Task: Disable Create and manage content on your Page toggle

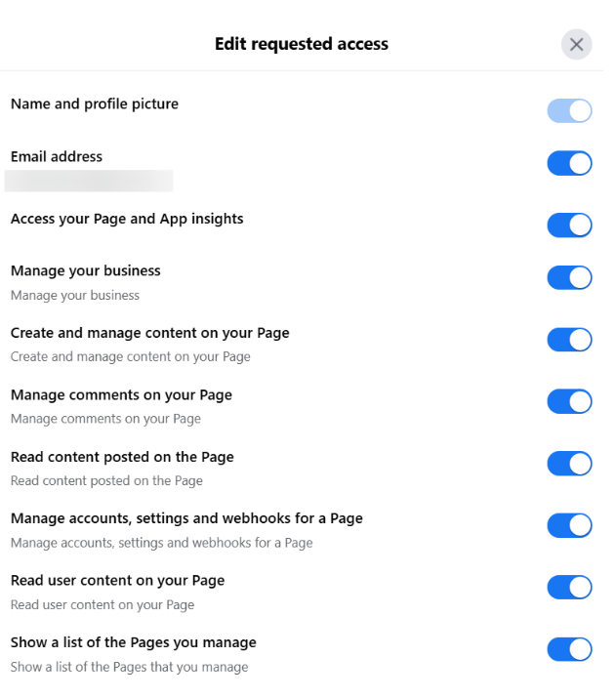Action: tap(569, 340)
